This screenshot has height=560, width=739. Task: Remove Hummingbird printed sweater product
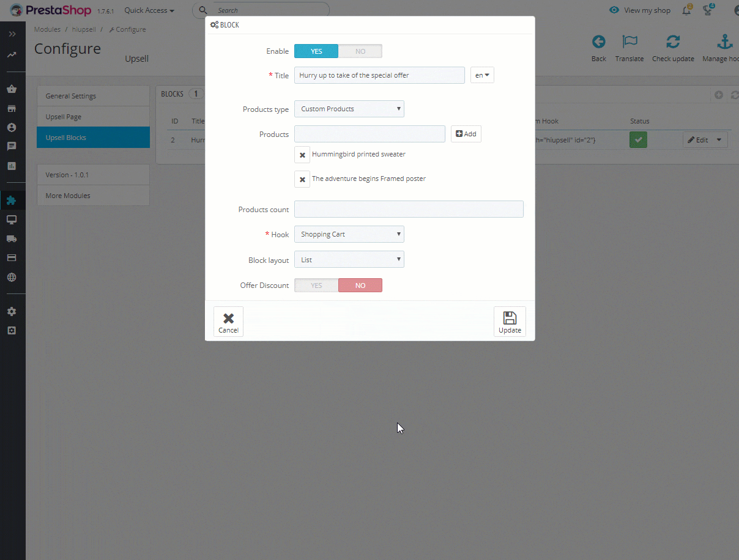click(302, 155)
